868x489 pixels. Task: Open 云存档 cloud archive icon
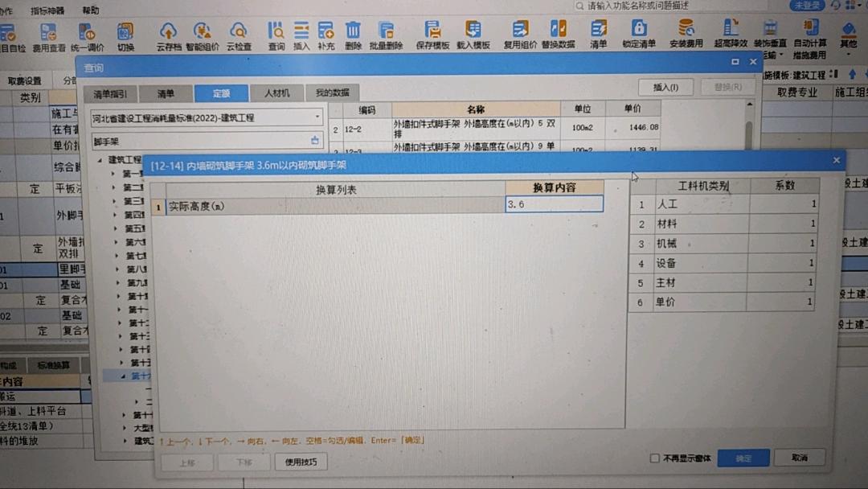(x=168, y=36)
